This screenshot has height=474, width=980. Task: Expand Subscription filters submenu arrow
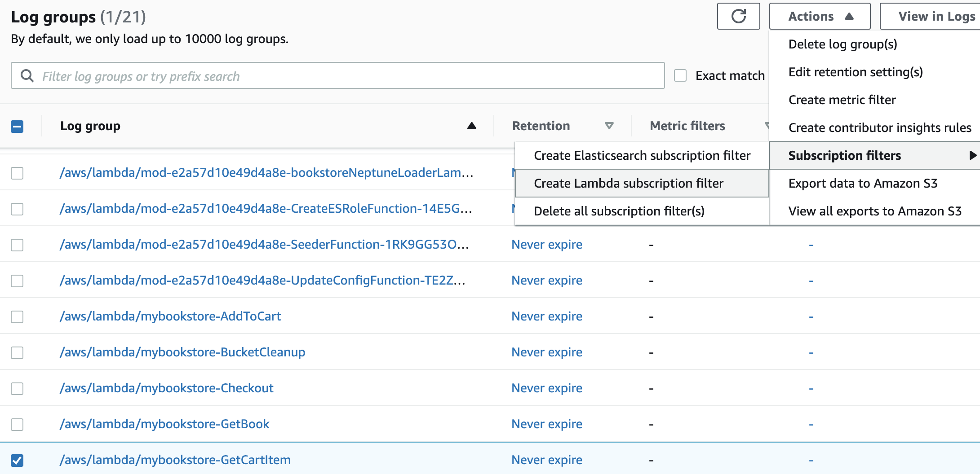point(972,155)
